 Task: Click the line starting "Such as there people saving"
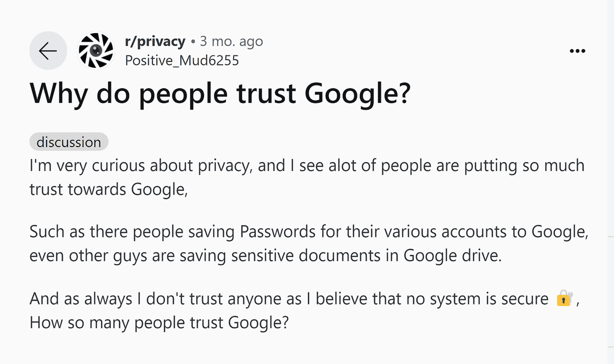point(308,232)
